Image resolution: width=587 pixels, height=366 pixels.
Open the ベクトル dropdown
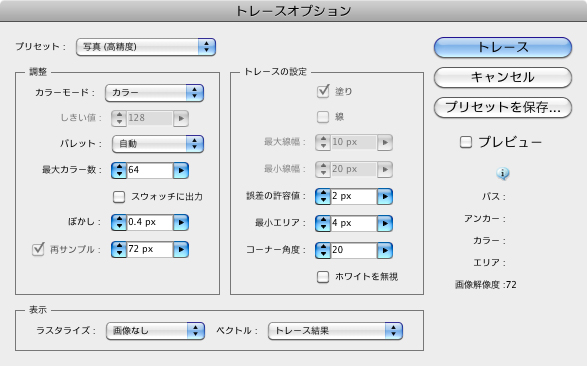coord(335,331)
